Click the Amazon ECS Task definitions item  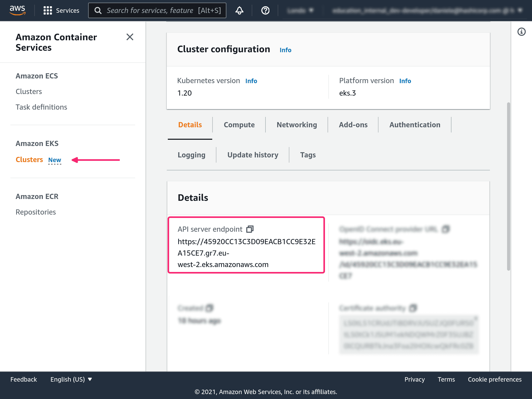coord(42,107)
